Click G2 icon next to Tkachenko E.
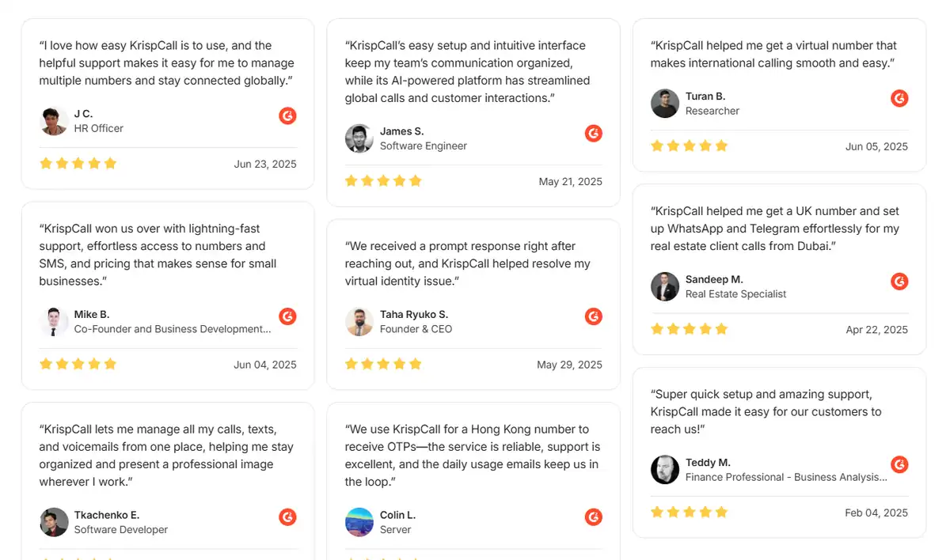 287,517
